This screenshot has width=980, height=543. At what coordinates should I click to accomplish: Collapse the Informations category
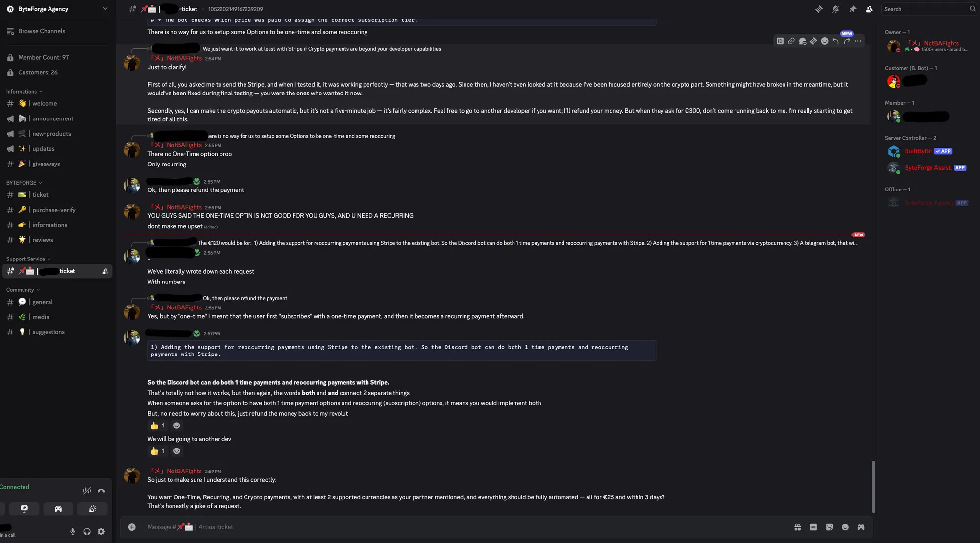tap(24, 92)
